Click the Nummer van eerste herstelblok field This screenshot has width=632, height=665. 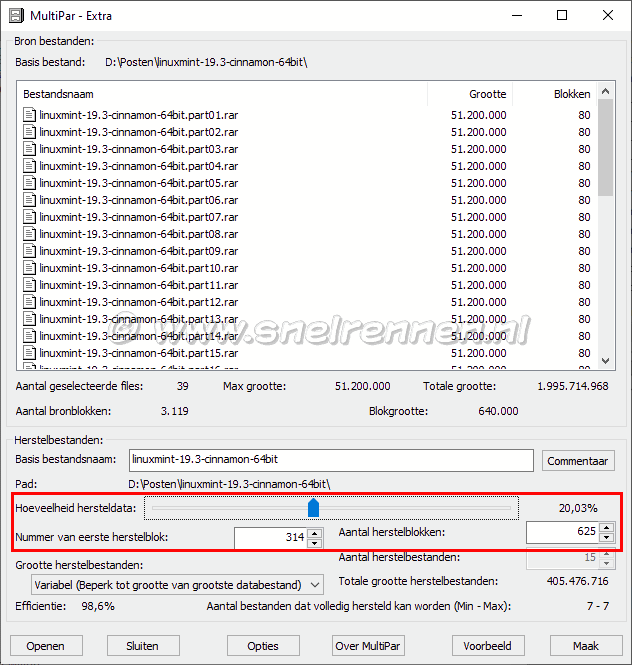point(271,537)
